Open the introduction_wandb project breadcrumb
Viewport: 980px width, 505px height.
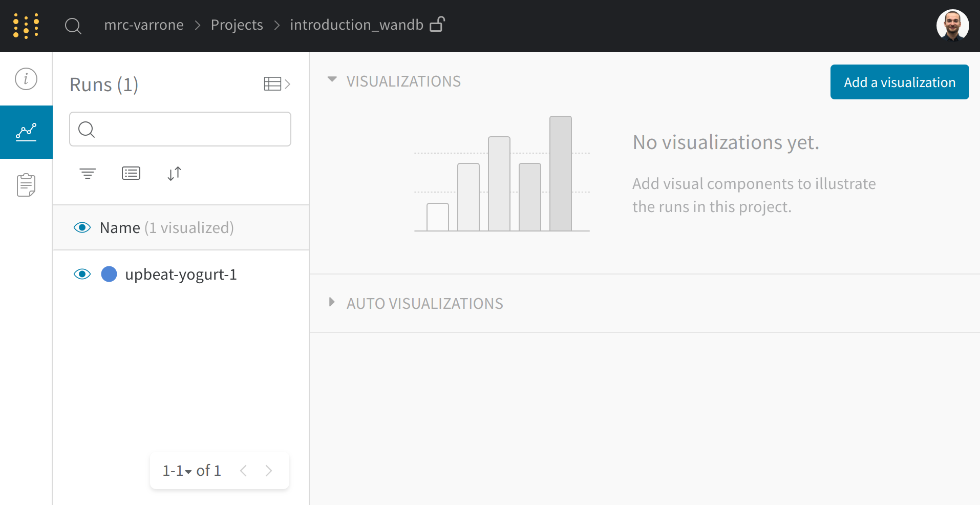(356, 25)
